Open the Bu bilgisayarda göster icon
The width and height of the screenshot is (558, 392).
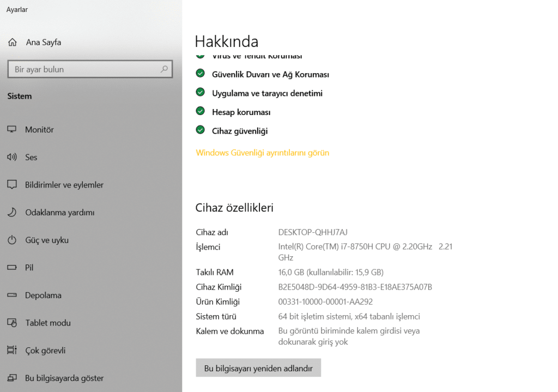(13, 378)
